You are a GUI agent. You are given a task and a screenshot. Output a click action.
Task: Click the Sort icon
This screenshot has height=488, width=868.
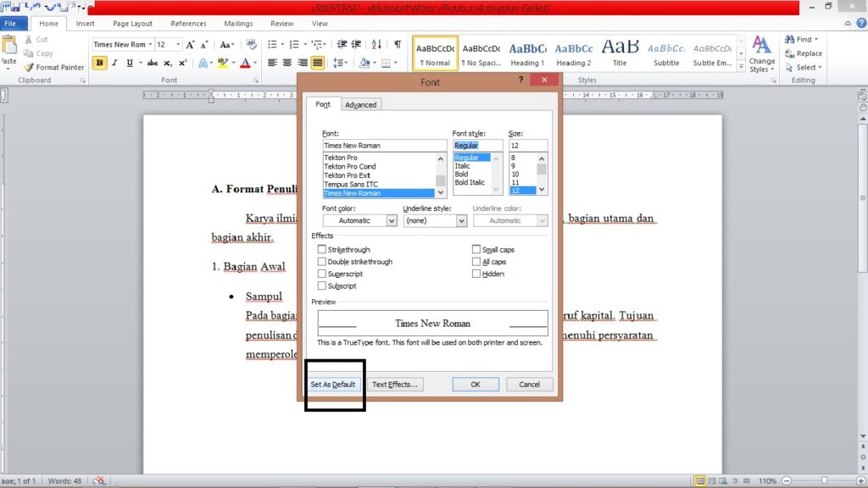tap(376, 45)
